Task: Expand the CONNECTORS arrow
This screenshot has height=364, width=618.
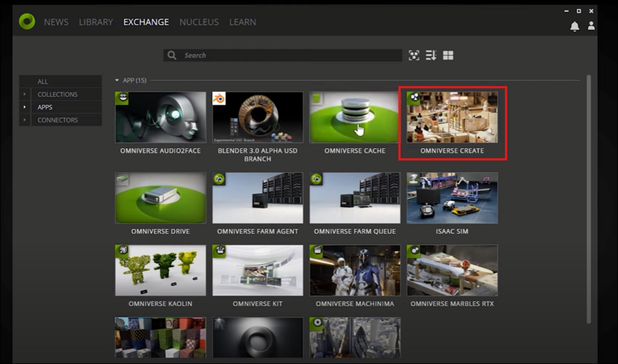Action: click(x=24, y=120)
